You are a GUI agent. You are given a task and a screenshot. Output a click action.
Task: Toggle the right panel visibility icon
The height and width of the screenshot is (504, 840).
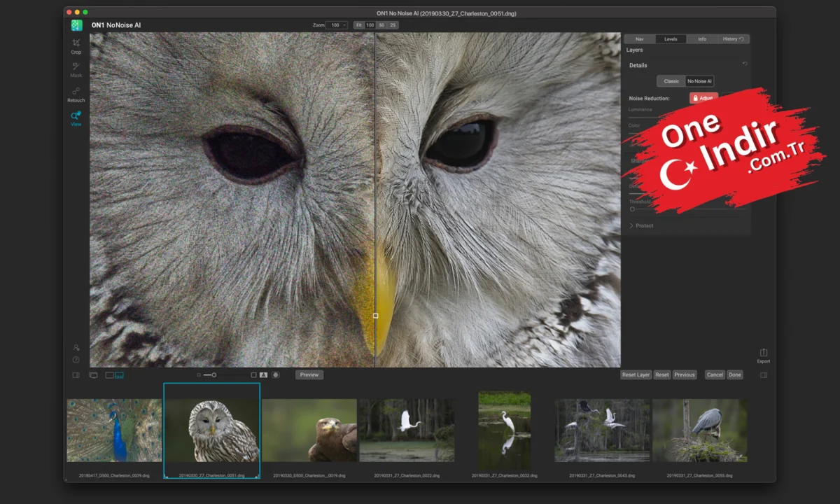point(764,375)
